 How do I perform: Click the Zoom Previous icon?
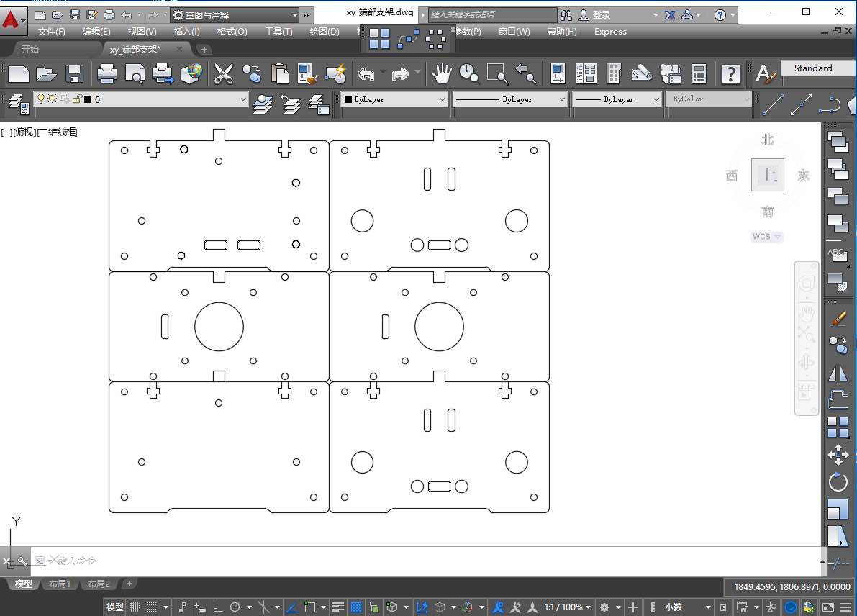526,74
